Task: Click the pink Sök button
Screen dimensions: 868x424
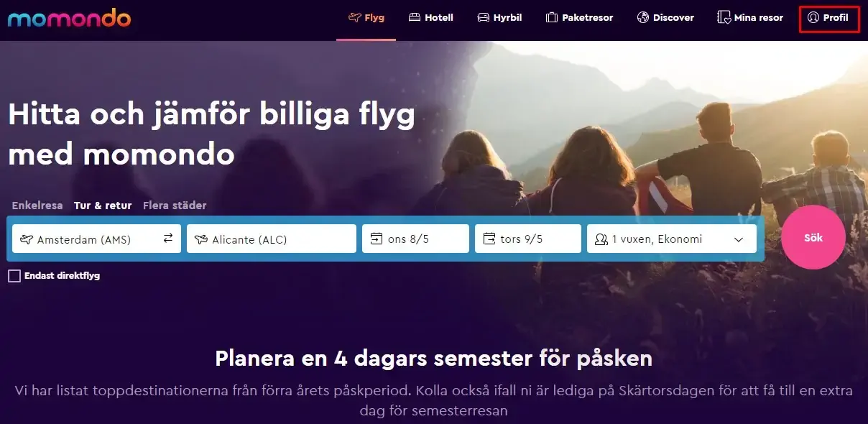Action: tap(813, 238)
